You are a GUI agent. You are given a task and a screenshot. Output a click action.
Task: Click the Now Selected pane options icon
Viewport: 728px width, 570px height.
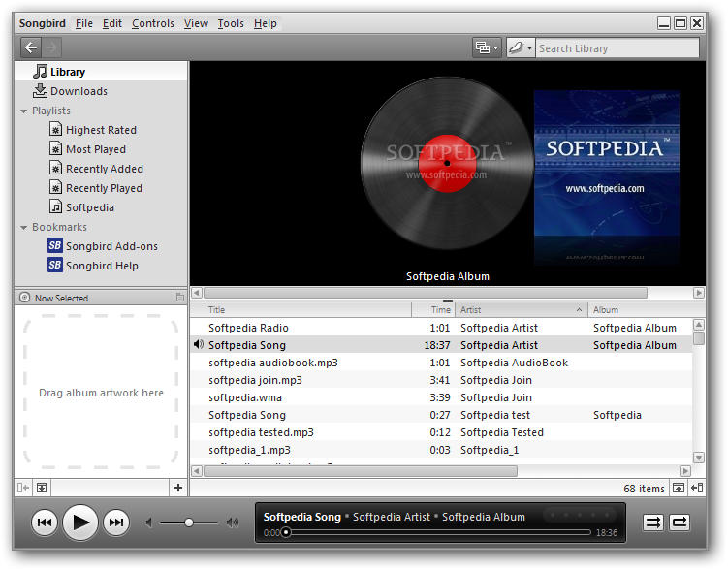point(180,298)
